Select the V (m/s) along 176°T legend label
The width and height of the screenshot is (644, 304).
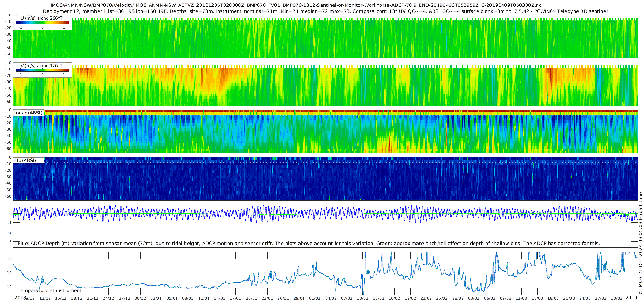click(x=42, y=65)
